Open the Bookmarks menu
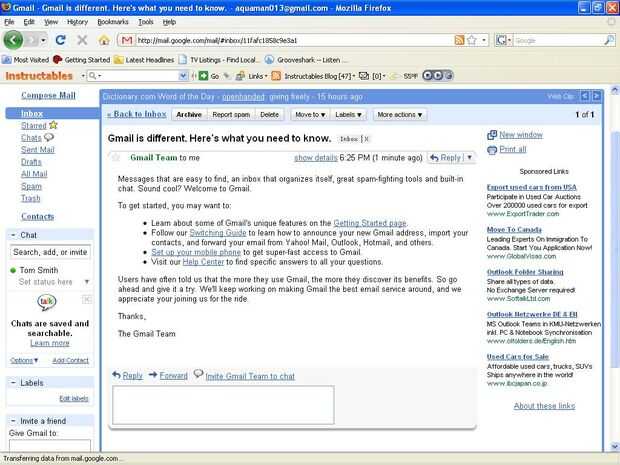 pyautogui.click(x=113, y=22)
